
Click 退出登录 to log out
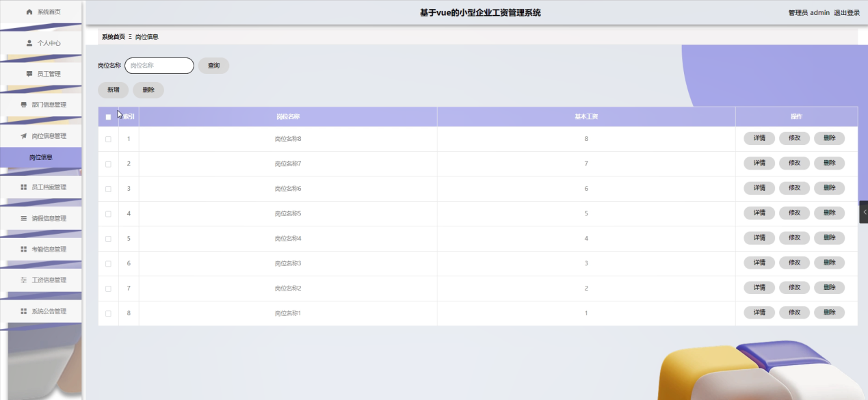[x=847, y=13]
